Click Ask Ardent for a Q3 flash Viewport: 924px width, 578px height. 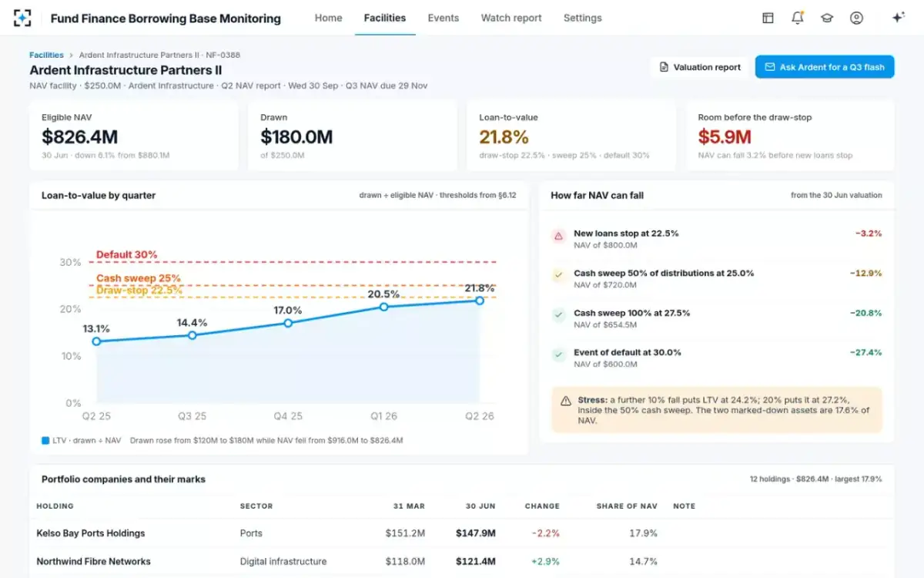pos(825,67)
